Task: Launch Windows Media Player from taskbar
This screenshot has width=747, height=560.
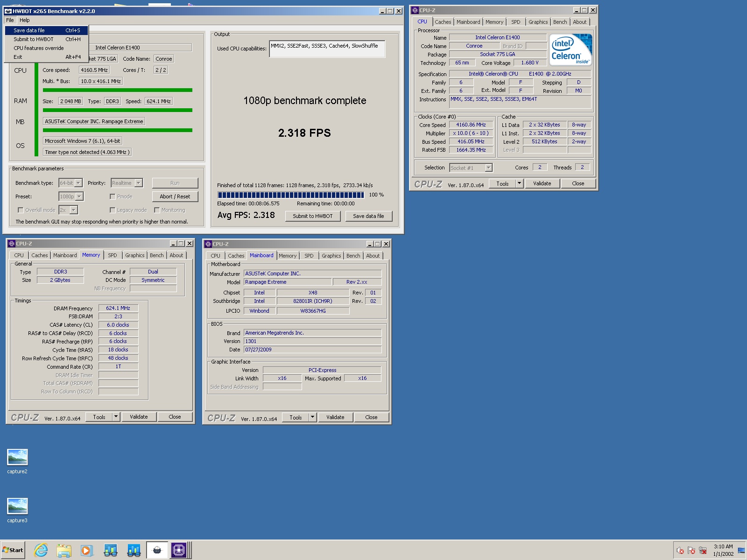Action: (x=87, y=550)
